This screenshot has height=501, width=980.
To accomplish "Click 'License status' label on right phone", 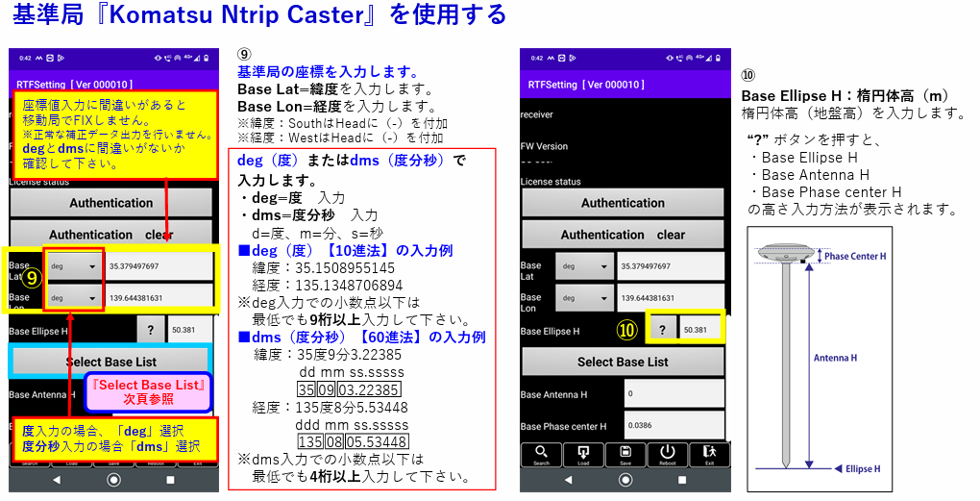I will (x=551, y=182).
